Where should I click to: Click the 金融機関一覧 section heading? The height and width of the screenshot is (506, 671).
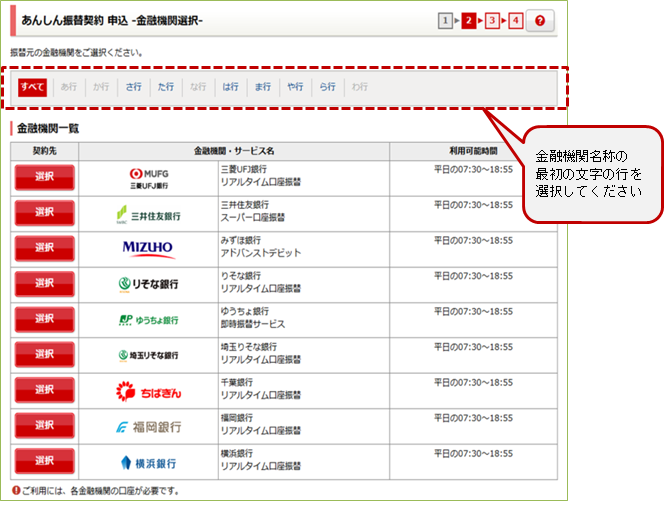click(48, 128)
